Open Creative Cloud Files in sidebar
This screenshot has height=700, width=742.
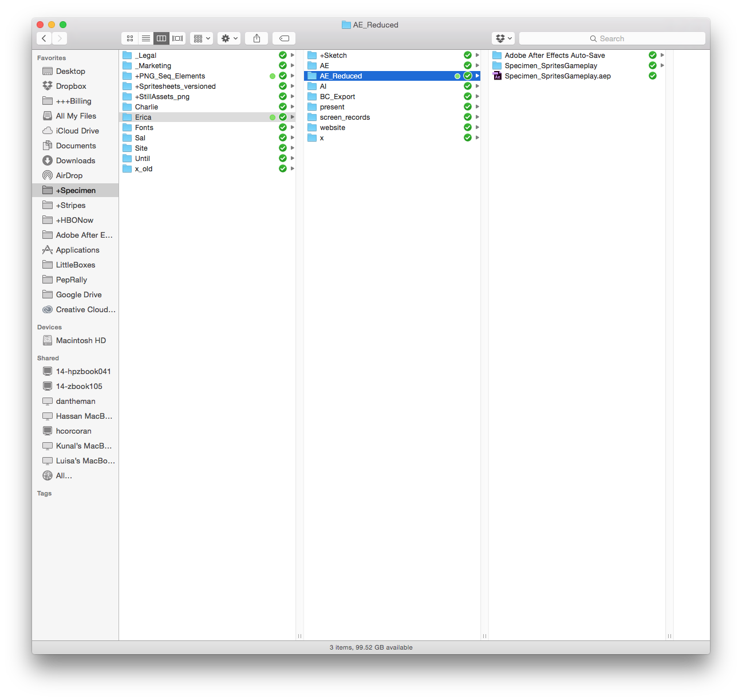pos(75,309)
